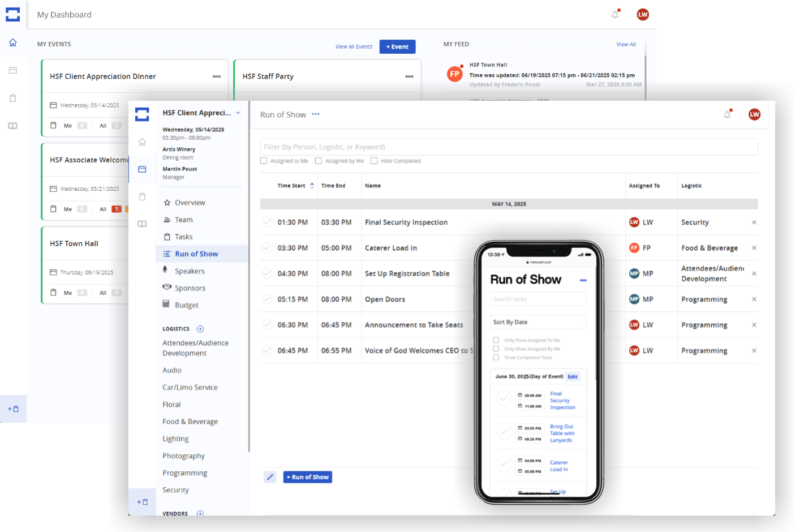This screenshot has width=804, height=532.
Task: Expand the HSF Client Appreci... event dropdown
Action: coord(238,113)
